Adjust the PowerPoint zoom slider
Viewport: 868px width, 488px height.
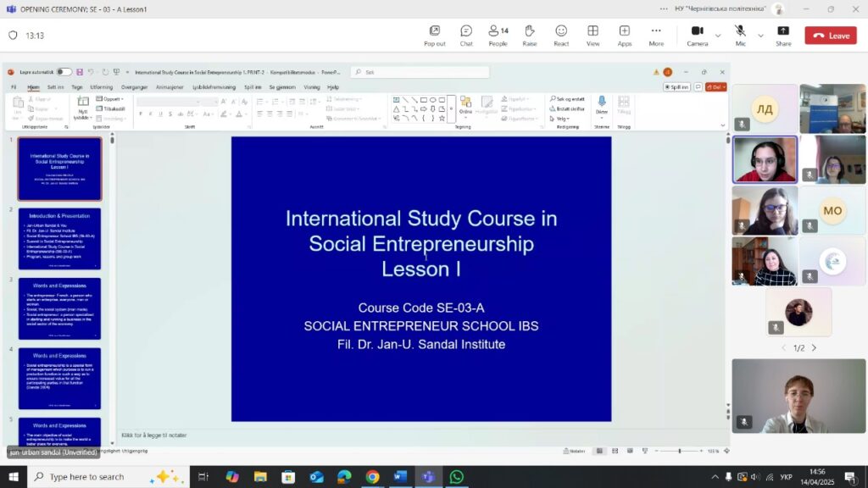pyautogui.click(x=679, y=451)
